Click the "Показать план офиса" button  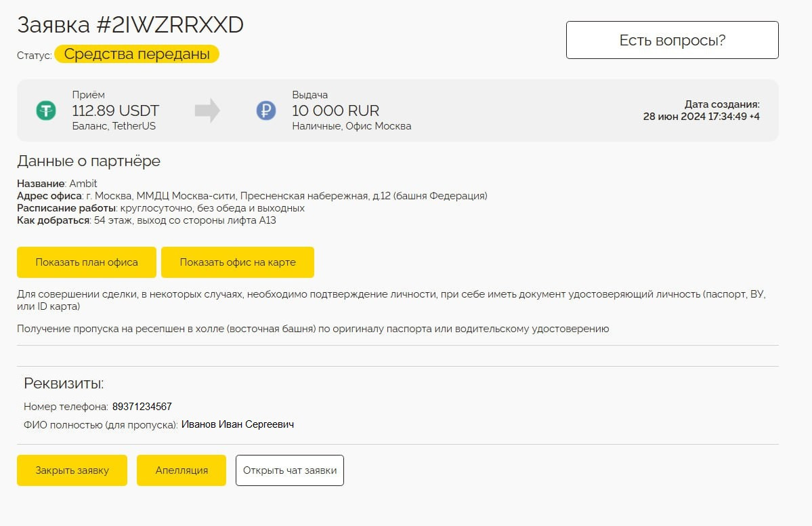87,262
